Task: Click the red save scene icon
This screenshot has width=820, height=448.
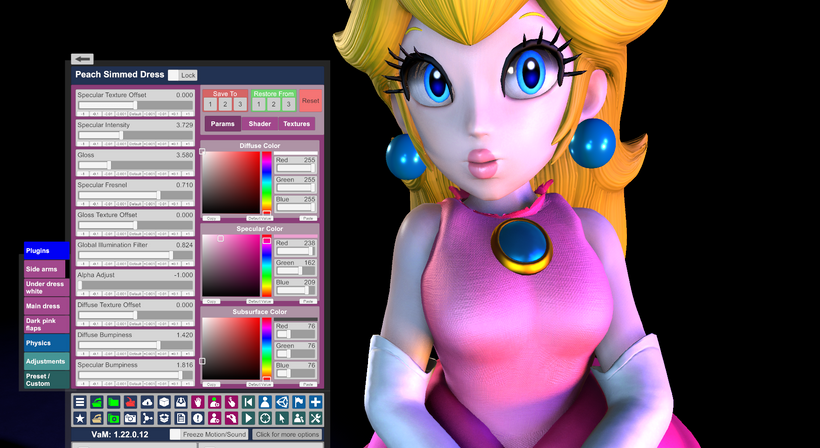Action: point(130,402)
